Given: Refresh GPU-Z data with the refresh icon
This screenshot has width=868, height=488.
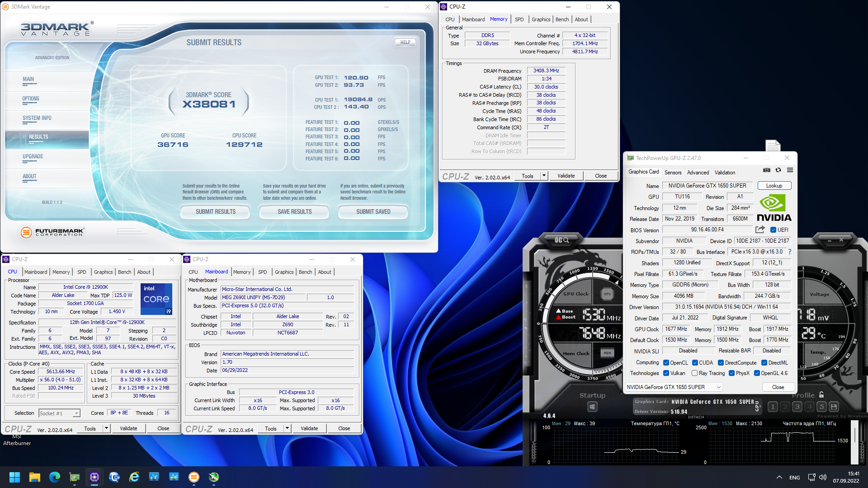Looking at the screenshot, I should 778,170.
